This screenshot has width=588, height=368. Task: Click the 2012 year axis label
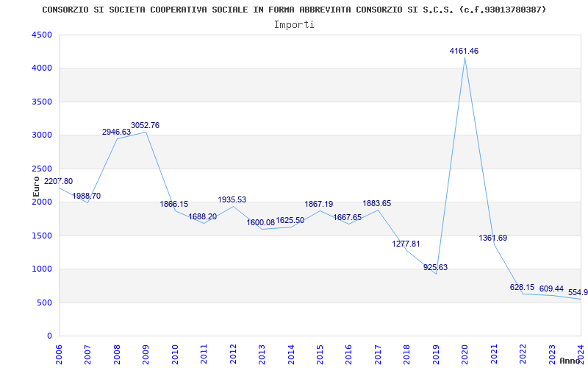[233, 354]
